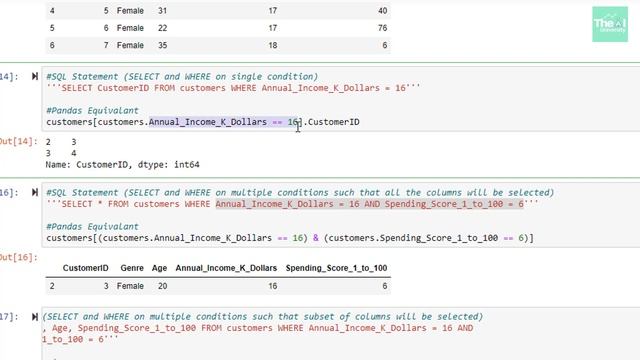Click spending score 76 in top table
Screen dimensions: 640x360
click(382, 28)
